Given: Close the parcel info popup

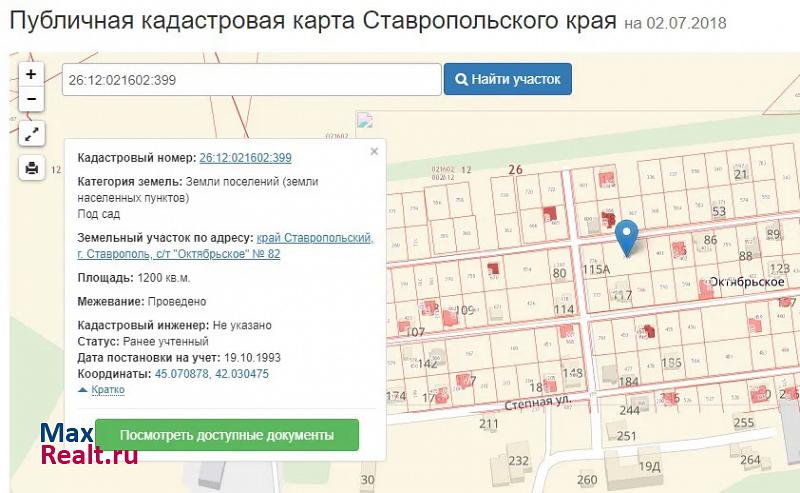Looking at the screenshot, I should pyautogui.click(x=374, y=152).
